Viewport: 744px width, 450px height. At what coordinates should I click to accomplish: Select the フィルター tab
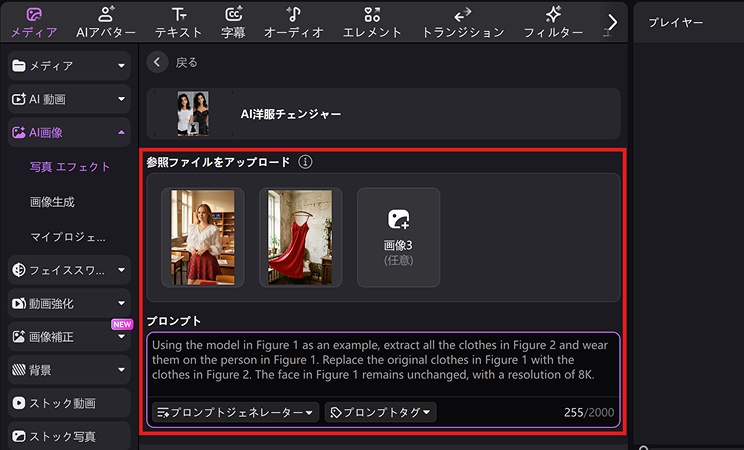(x=553, y=22)
